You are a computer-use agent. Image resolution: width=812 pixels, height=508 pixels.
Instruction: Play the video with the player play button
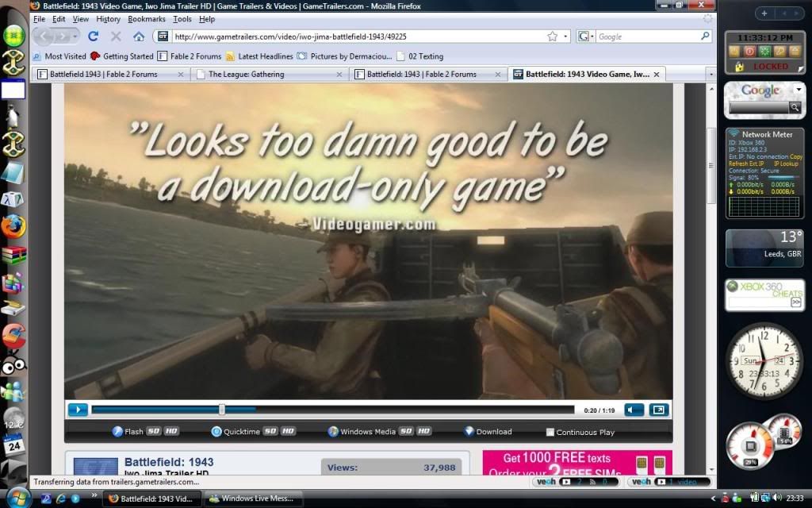click(x=78, y=410)
